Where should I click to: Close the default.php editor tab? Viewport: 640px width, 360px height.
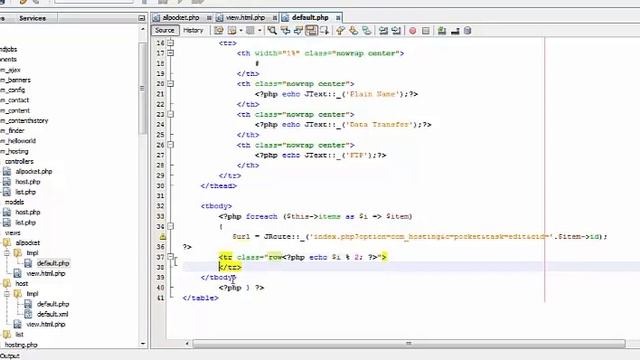pos(338,18)
